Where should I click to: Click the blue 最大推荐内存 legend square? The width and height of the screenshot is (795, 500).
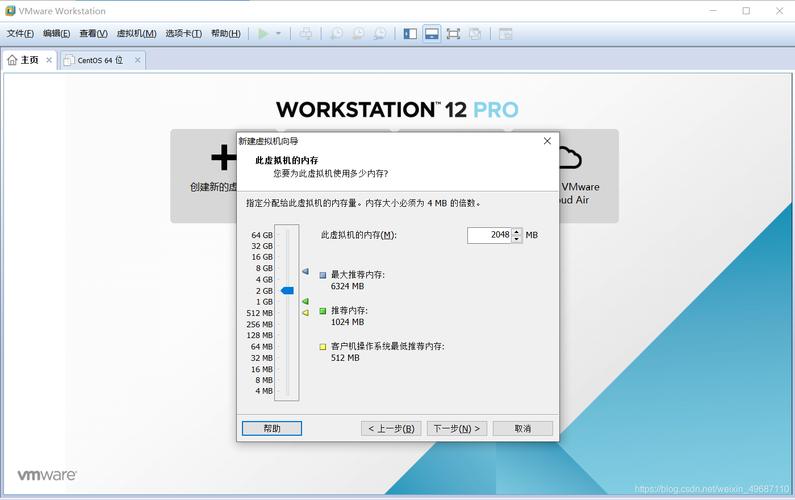(323, 275)
